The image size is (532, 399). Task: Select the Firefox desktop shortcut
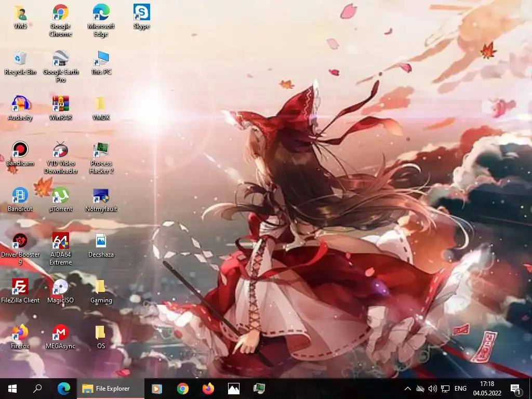click(x=20, y=337)
